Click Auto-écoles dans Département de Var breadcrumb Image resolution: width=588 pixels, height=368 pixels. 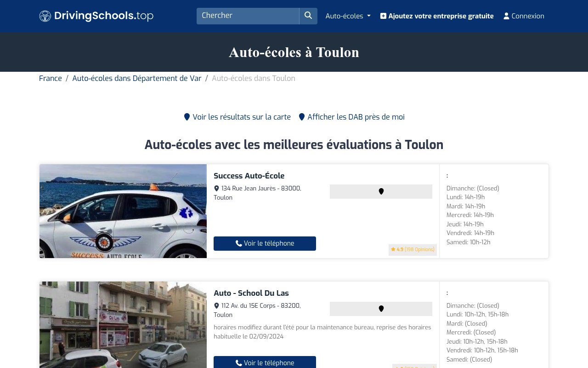pyautogui.click(x=136, y=78)
